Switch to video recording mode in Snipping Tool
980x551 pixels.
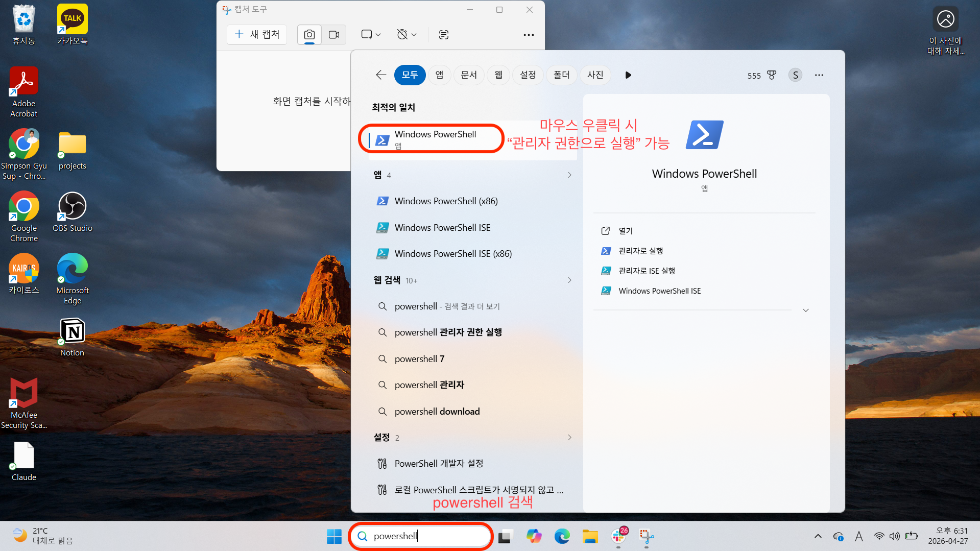tap(334, 34)
